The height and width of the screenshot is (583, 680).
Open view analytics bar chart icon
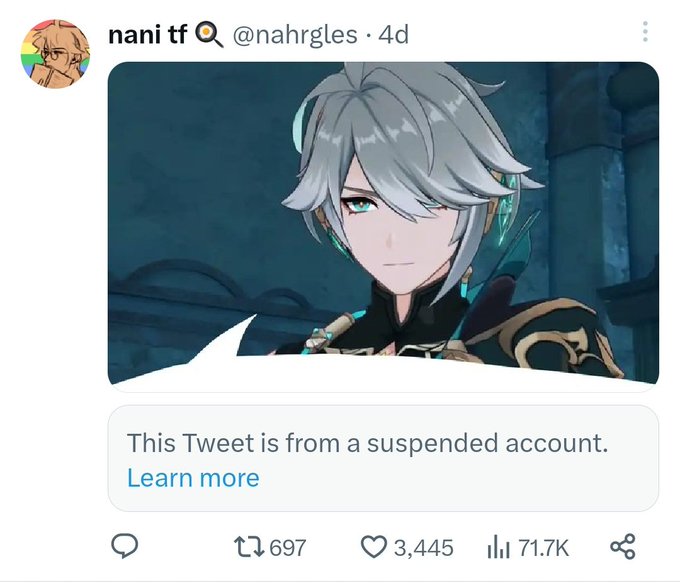click(499, 547)
